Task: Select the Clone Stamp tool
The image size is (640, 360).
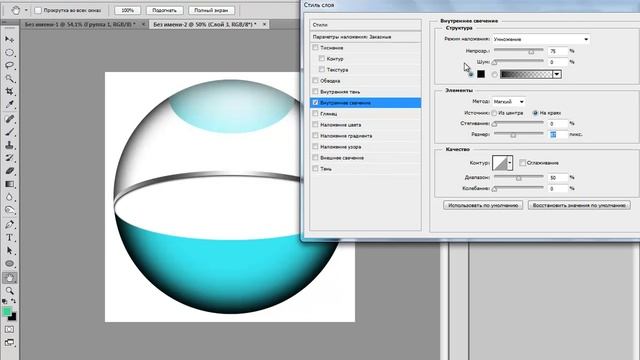Action: 9,145
